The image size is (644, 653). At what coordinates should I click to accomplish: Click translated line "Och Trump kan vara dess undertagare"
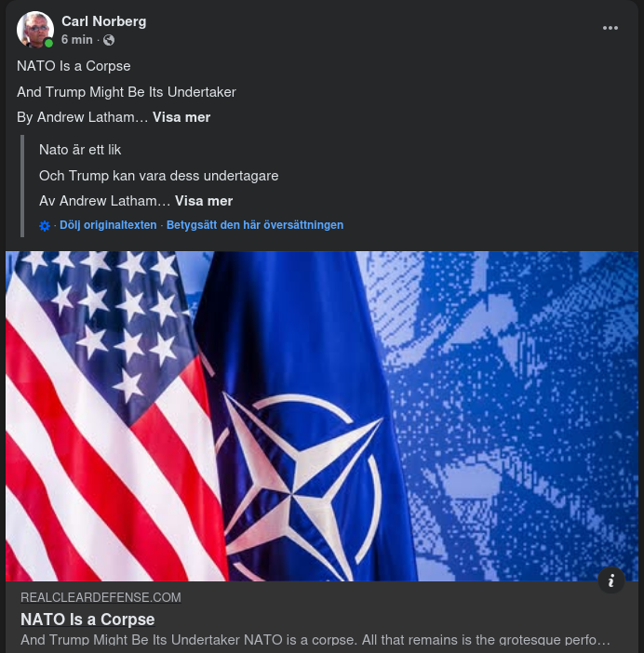tap(159, 176)
